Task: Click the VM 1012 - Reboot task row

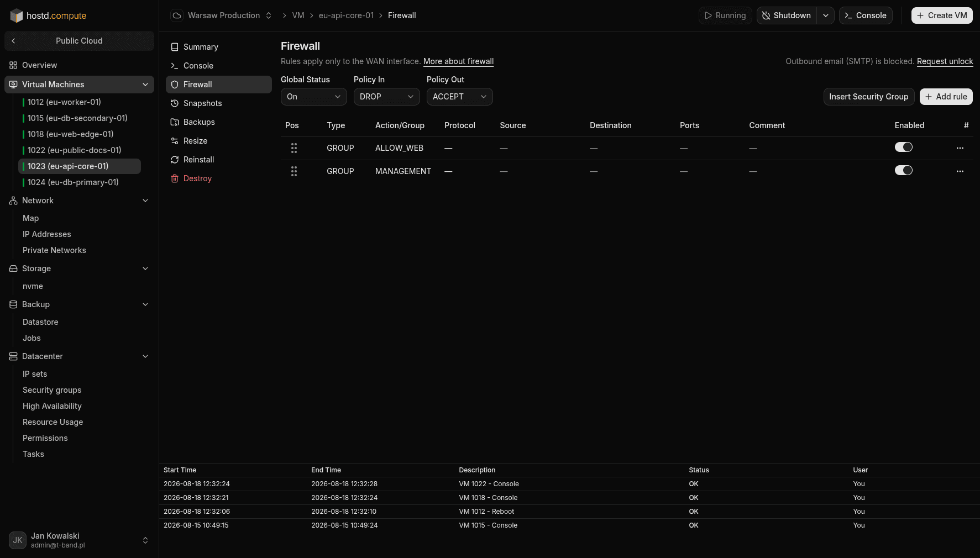Action: [569, 512]
